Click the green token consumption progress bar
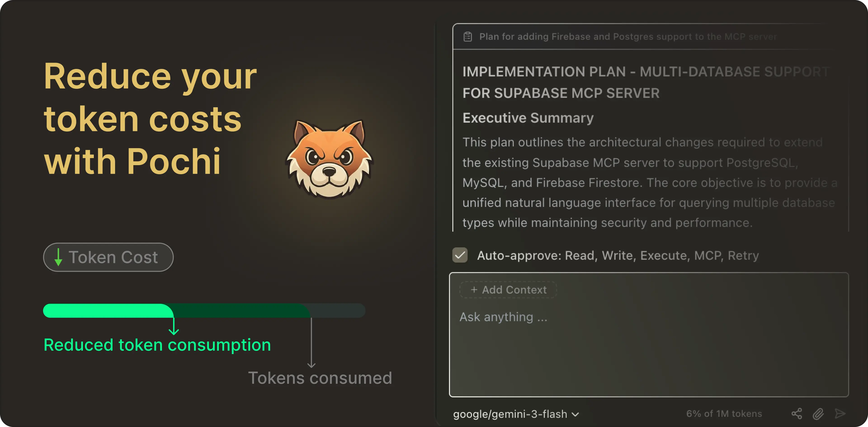868x427 pixels. point(108,311)
